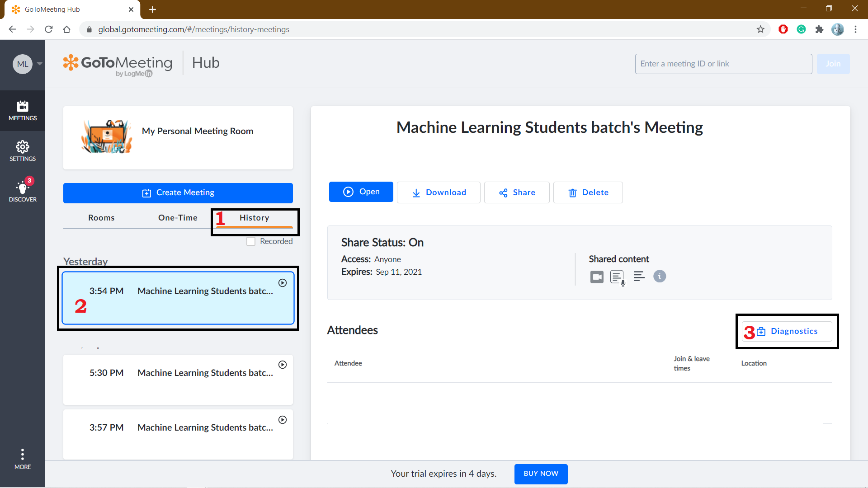Click the Meetings sidebar icon

click(x=23, y=110)
